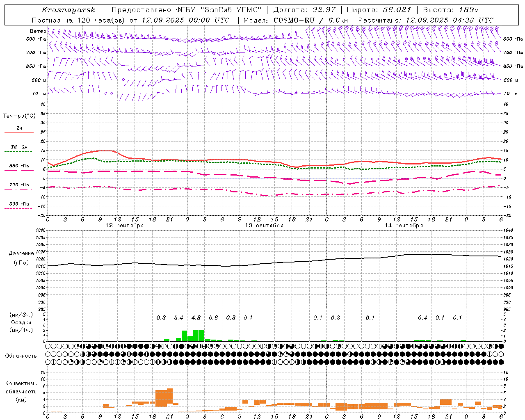Screen dimensions: 525x420
Task: Click the "Td 2м" dew point legend label
Action: pyautogui.click(x=19, y=147)
